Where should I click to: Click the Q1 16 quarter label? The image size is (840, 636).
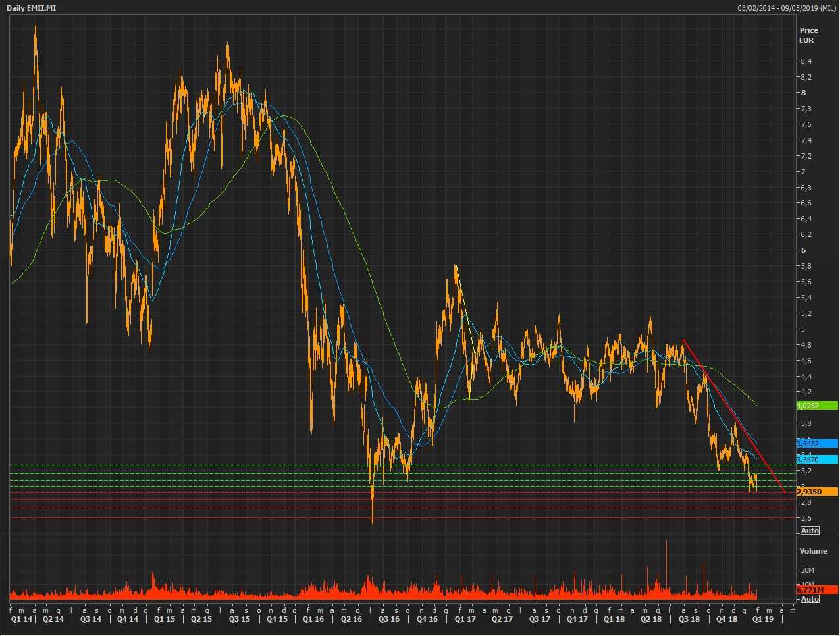(313, 619)
